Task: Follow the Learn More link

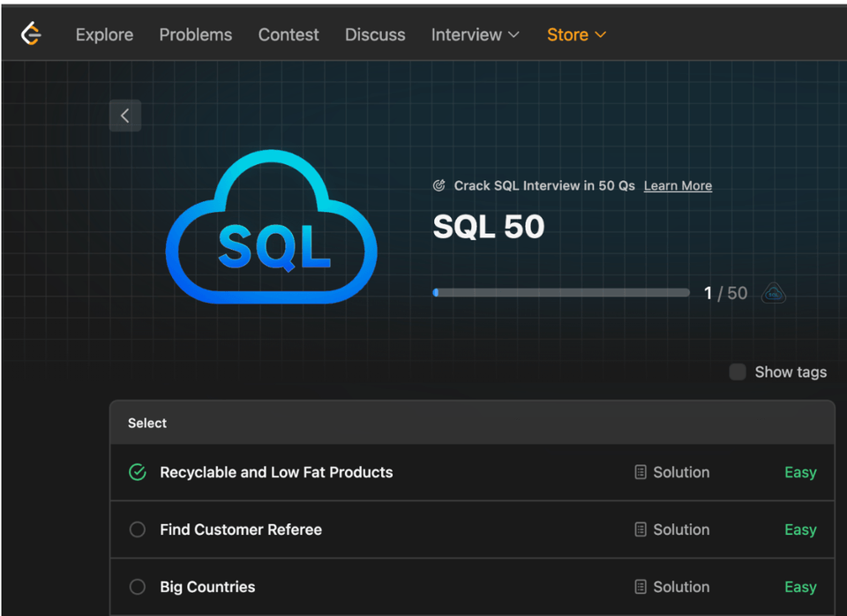Action: click(x=678, y=186)
